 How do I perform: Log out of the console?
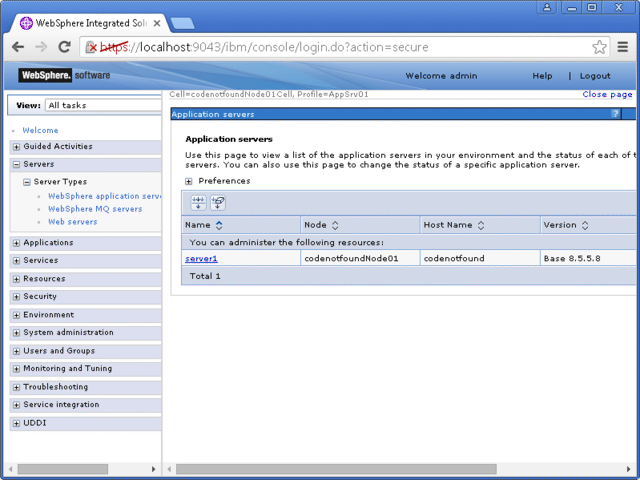coord(594,76)
